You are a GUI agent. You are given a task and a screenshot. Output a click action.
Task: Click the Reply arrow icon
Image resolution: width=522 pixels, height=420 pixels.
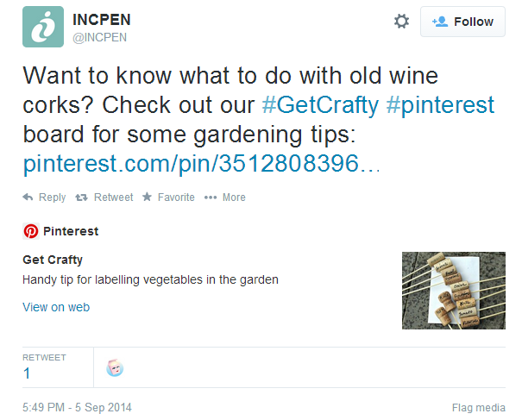coord(28,197)
